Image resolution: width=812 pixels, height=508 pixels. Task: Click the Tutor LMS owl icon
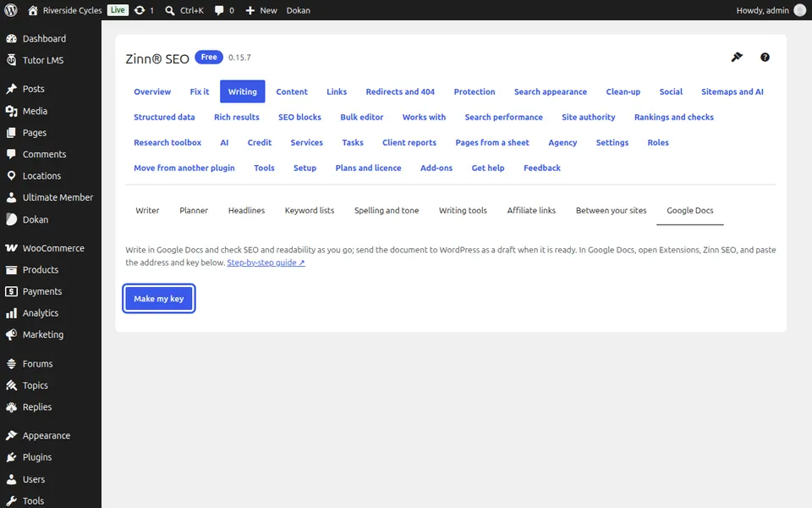(11, 60)
